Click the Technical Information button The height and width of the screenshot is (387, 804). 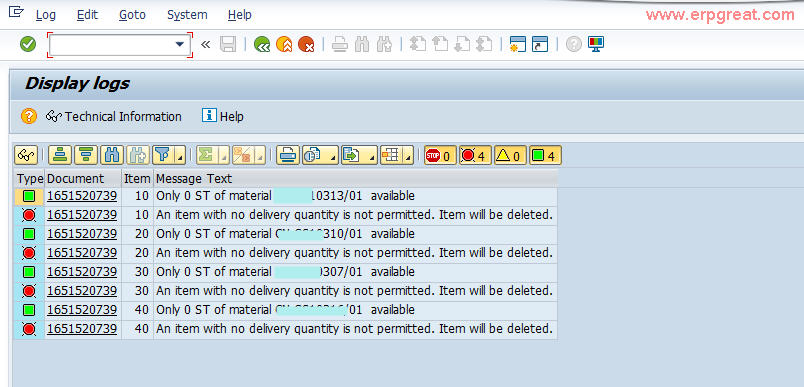coord(114,116)
